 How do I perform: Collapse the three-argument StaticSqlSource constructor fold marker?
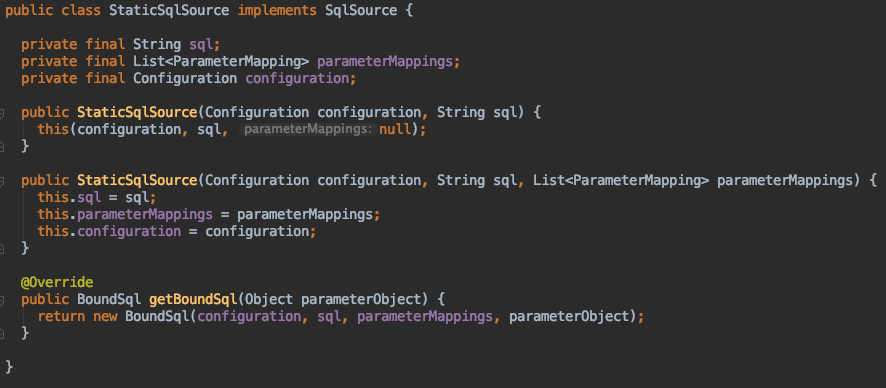[x=2, y=182]
